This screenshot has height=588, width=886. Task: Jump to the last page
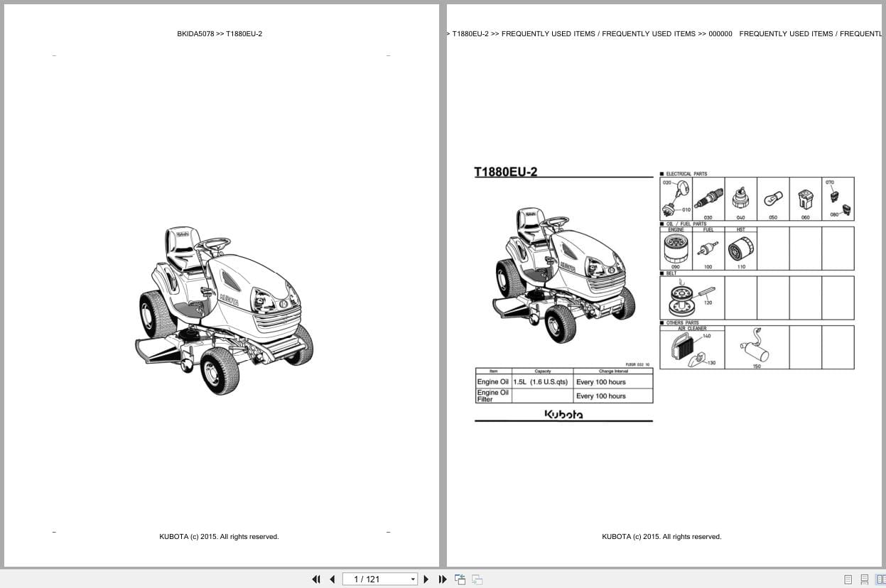click(443, 579)
